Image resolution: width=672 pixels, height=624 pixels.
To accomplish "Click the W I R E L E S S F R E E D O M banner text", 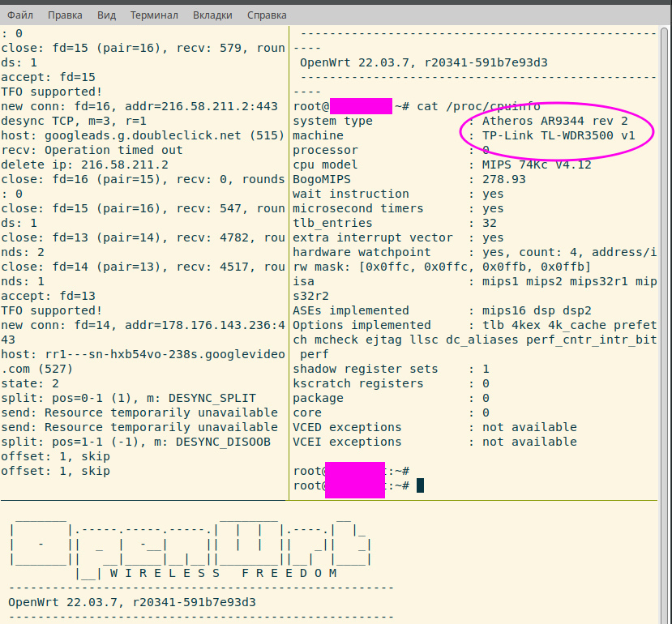I will pyautogui.click(x=222, y=573).
